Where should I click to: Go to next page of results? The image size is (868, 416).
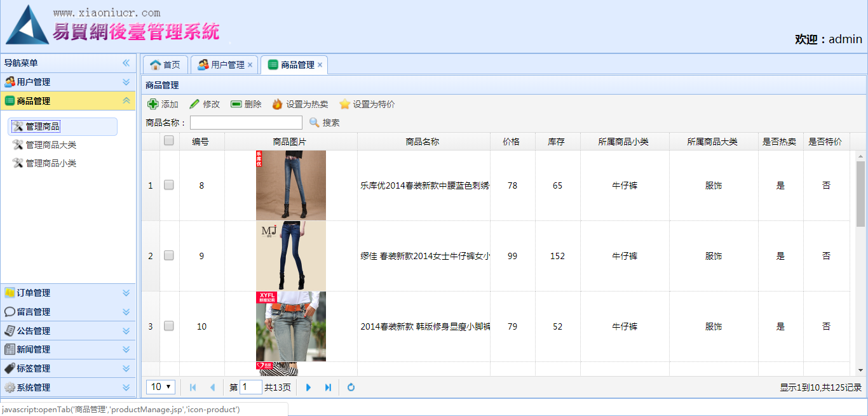(309, 387)
